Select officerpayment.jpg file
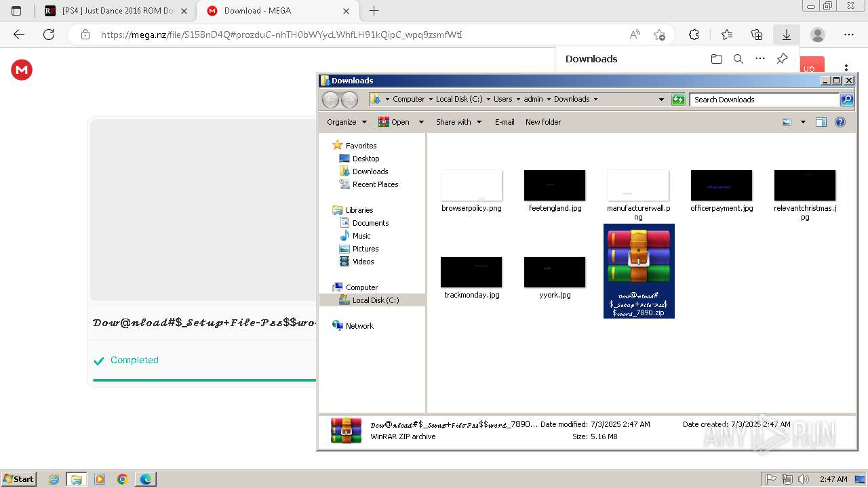The height and width of the screenshot is (488, 868). point(722,191)
